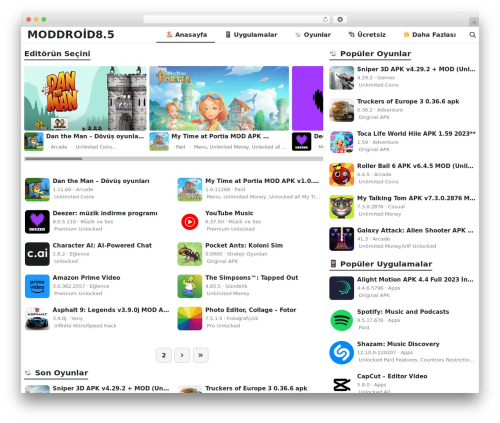Image resolution: width=500 pixels, height=423 pixels.
Task: Open the Spotify green logo icon
Action: pyautogui.click(x=342, y=320)
